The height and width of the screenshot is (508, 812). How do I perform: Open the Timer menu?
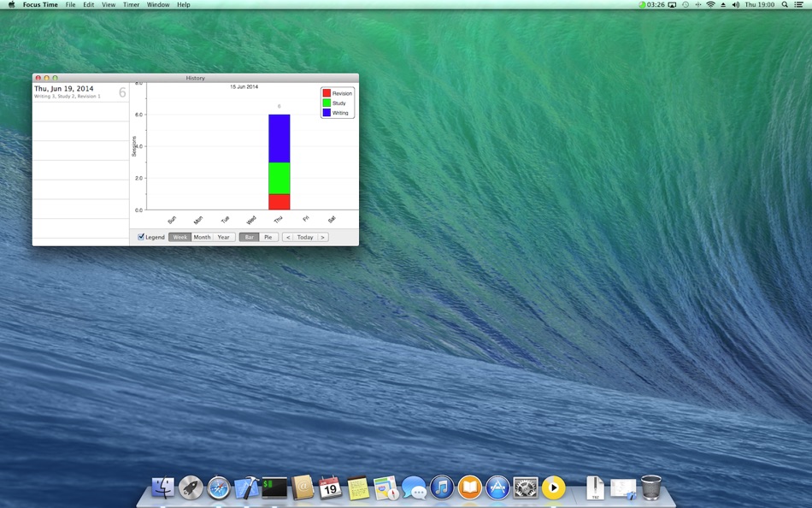point(131,4)
